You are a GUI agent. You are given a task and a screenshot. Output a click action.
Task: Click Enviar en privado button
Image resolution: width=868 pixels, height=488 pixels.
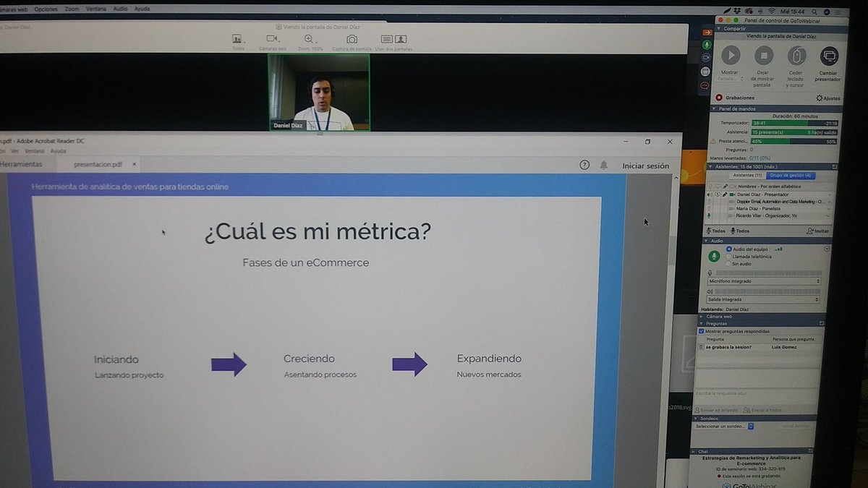716,410
